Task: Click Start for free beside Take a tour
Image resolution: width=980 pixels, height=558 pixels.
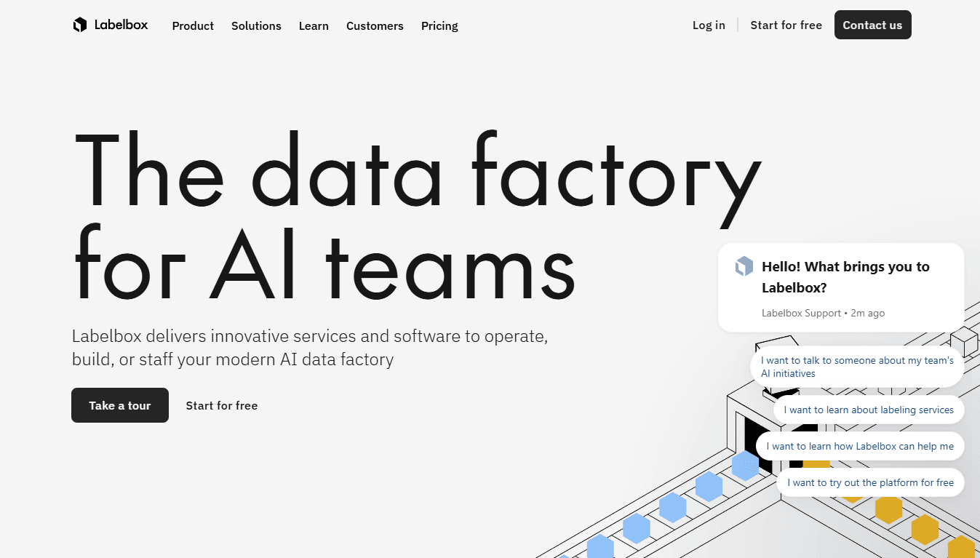Action: [x=222, y=406]
